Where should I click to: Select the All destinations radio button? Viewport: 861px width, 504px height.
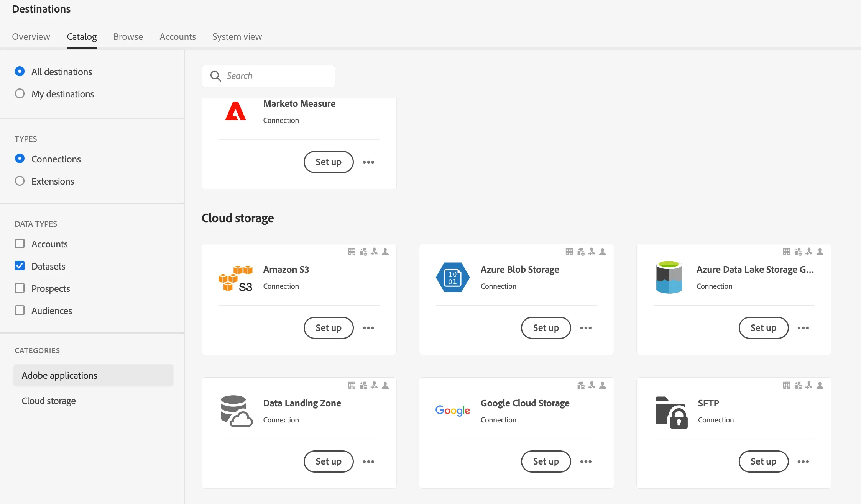pyautogui.click(x=20, y=72)
